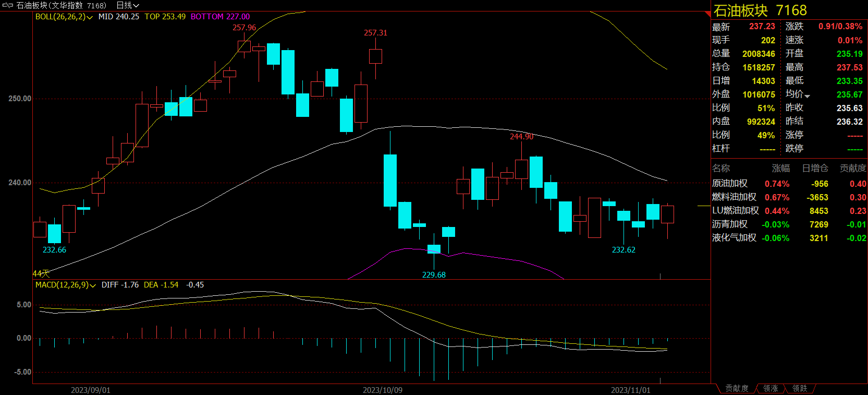The width and height of the screenshot is (868, 395).
Task: Open the 日线 period dropdown
Action: click(128, 5)
